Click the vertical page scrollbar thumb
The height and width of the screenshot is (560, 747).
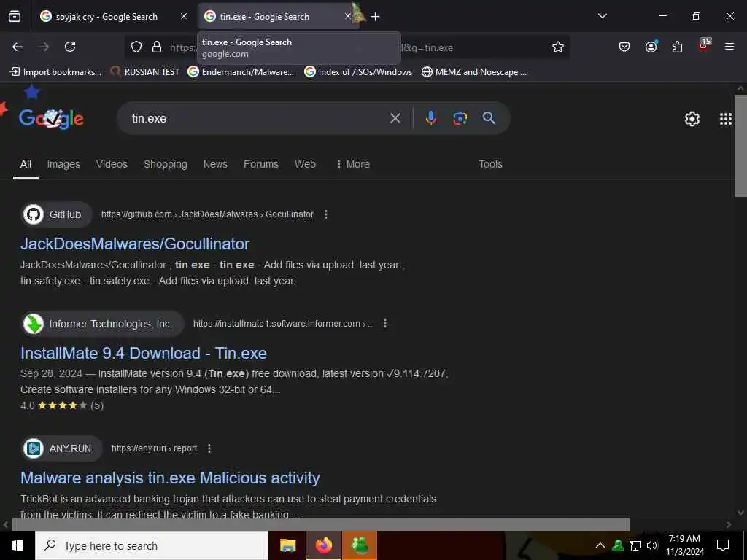point(740,146)
